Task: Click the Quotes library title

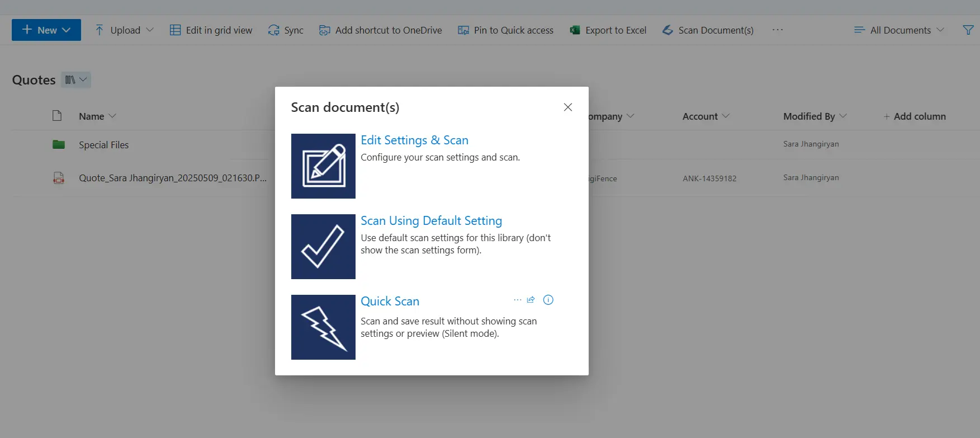Action: pyautogui.click(x=34, y=80)
